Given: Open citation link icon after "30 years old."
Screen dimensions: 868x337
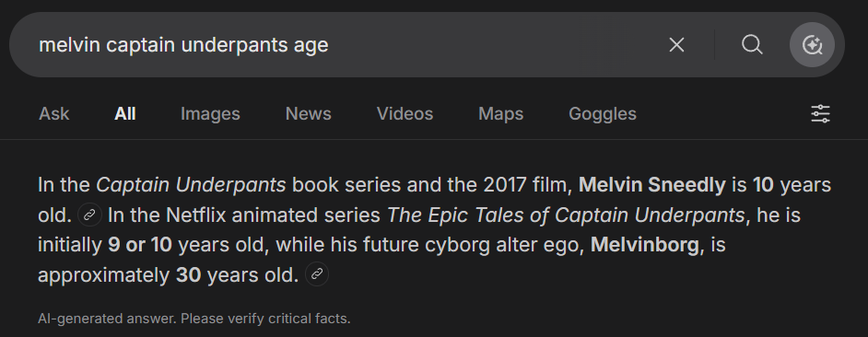Looking at the screenshot, I should (317, 273).
